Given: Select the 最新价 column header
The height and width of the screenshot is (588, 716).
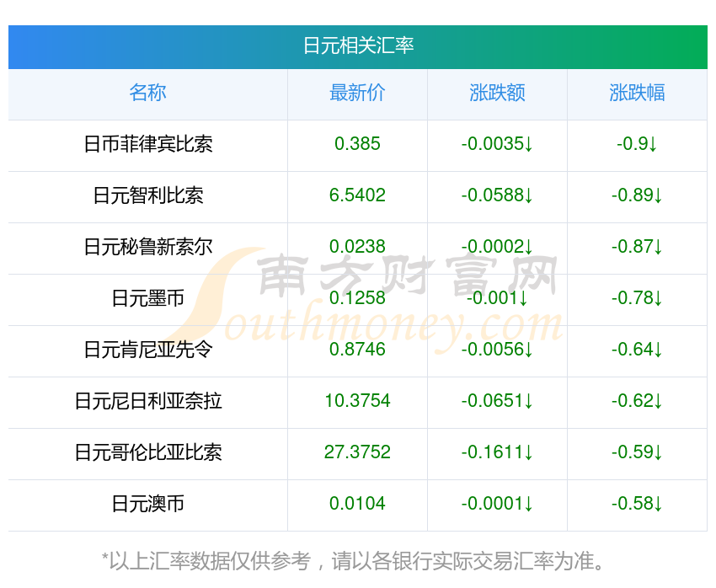Looking at the screenshot, I should (357, 93).
